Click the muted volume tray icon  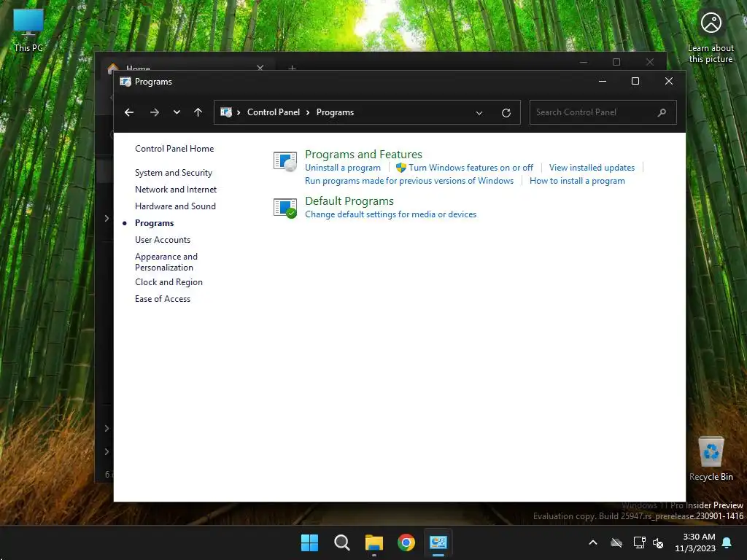658,542
